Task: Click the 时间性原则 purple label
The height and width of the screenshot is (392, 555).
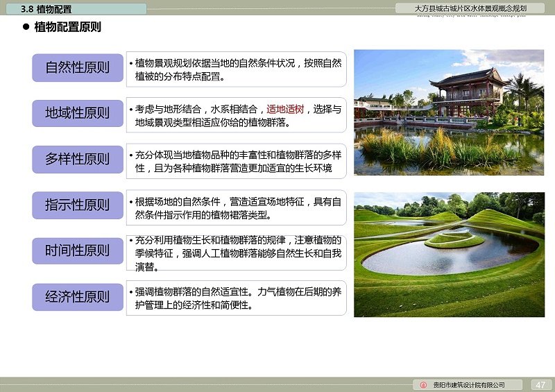Action: (x=78, y=251)
